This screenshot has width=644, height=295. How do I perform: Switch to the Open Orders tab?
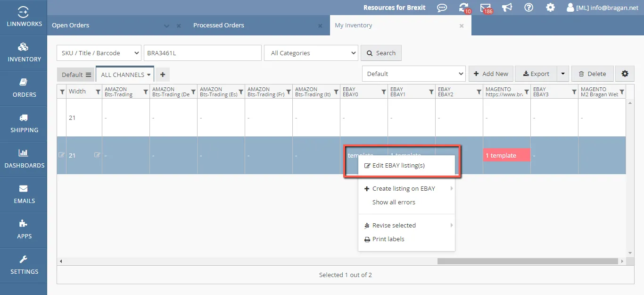click(71, 25)
